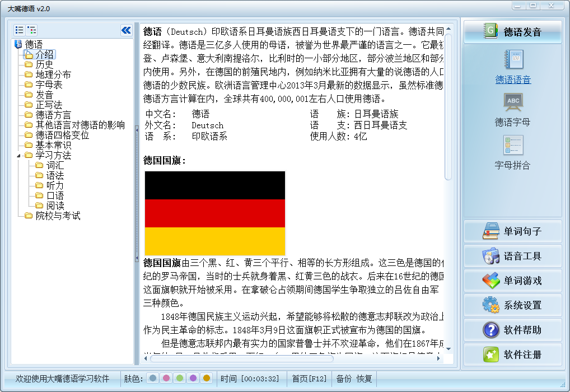Select the 语法 tree item
The height and width of the screenshot is (392, 570).
pyautogui.click(x=55, y=176)
